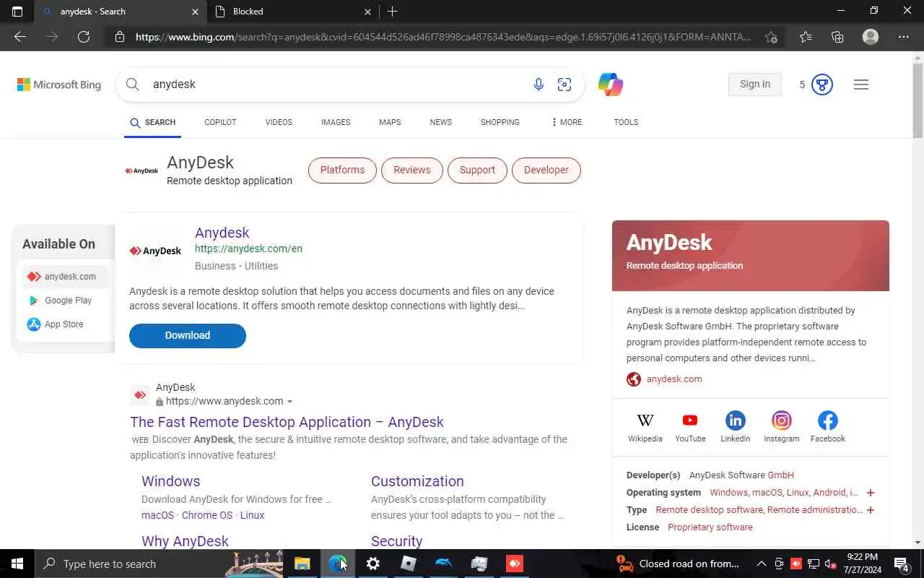Viewport: 924px width, 578px height.
Task: Open new browser tab plus button
Action: point(392,12)
